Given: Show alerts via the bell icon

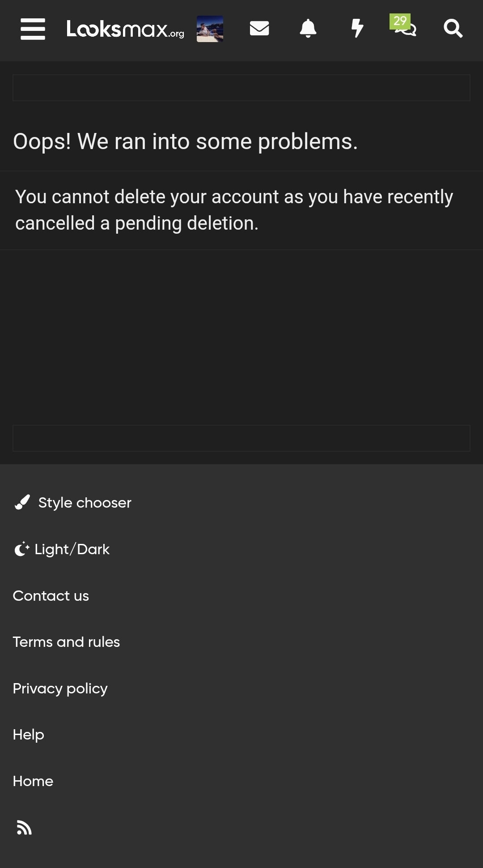Looking at the screenshot, I should coord(308,29).
